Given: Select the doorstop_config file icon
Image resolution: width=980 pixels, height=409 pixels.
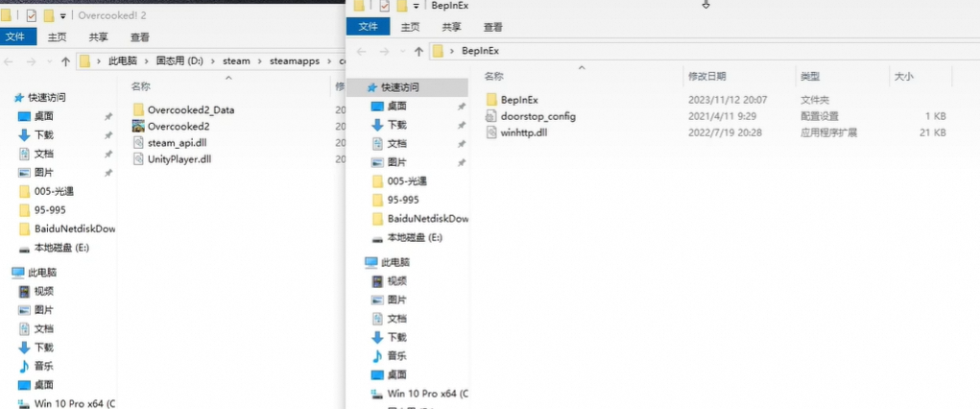Looking at the screenshot, I should pyautogui.click(x=491, y=116).
